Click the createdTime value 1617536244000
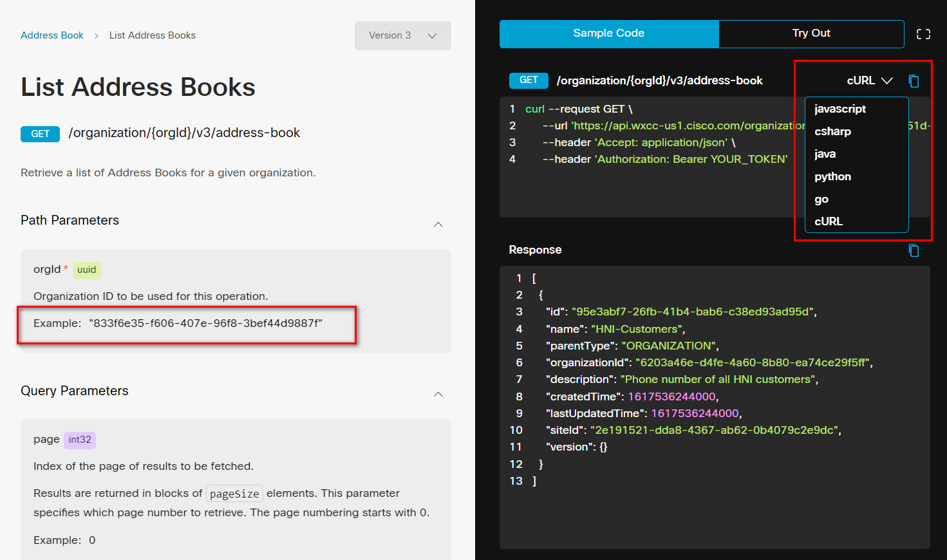947x560 pixels. click(671, 397)
